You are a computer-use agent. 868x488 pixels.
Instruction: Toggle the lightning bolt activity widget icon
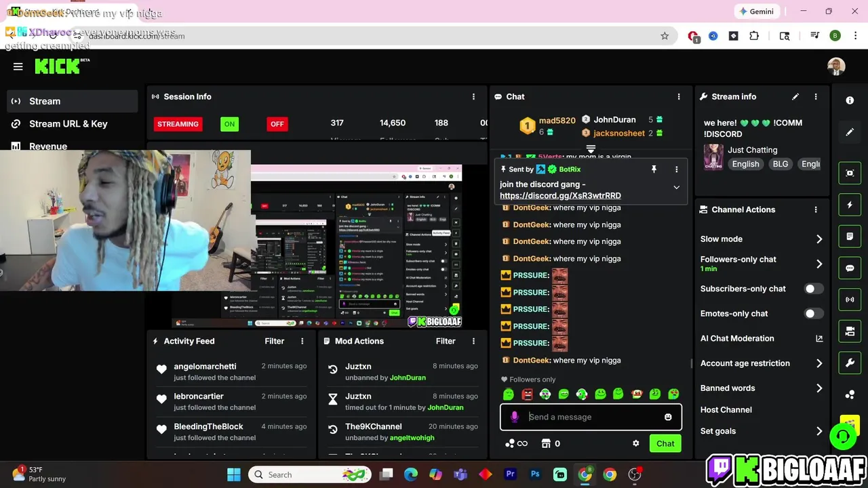tap(850, 205)
